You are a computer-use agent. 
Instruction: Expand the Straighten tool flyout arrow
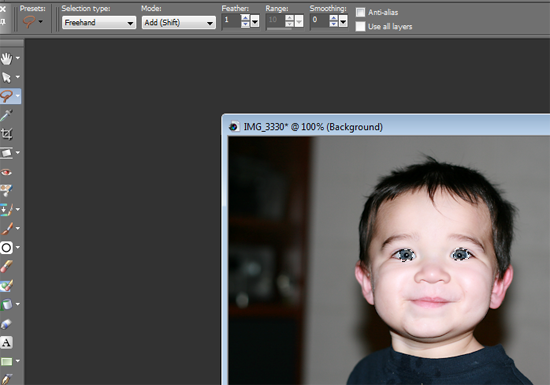click(x=18, y=153)
